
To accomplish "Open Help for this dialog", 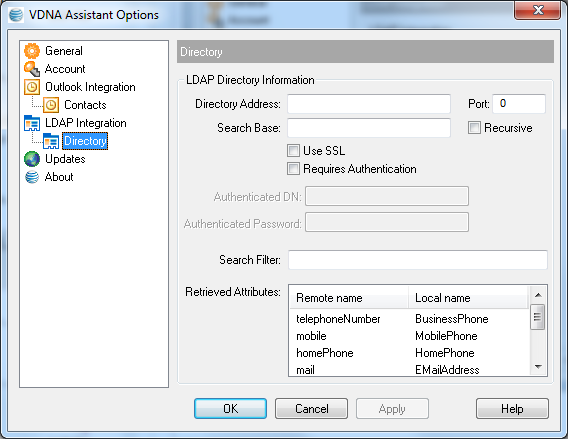I will tap(512, 409).
